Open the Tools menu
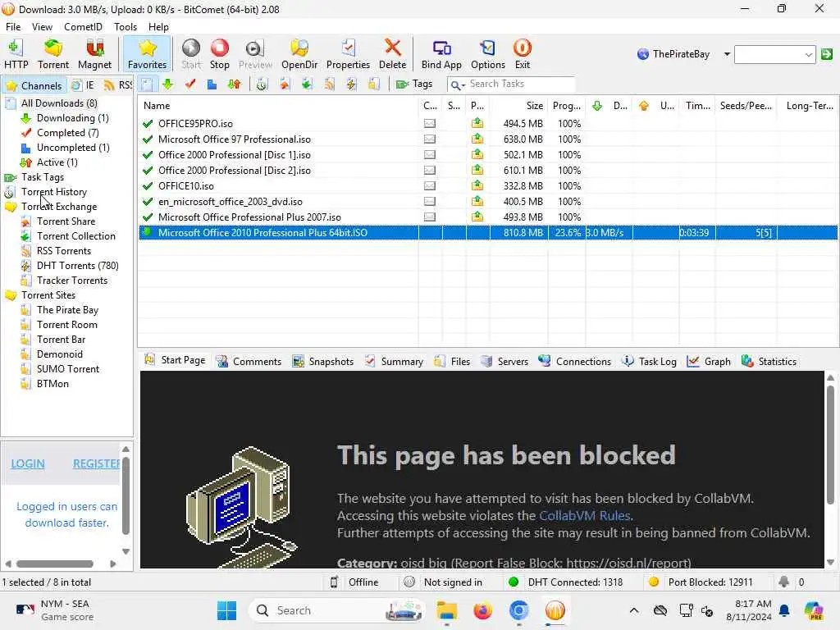 click(126, 27)
